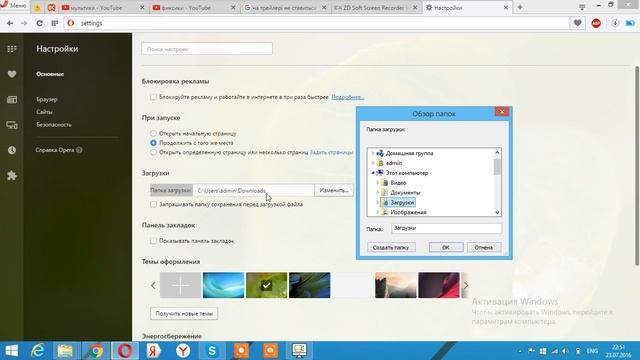Open news icon in Opera sidebar
The image size is (640, 360).
tap(12, 100)
